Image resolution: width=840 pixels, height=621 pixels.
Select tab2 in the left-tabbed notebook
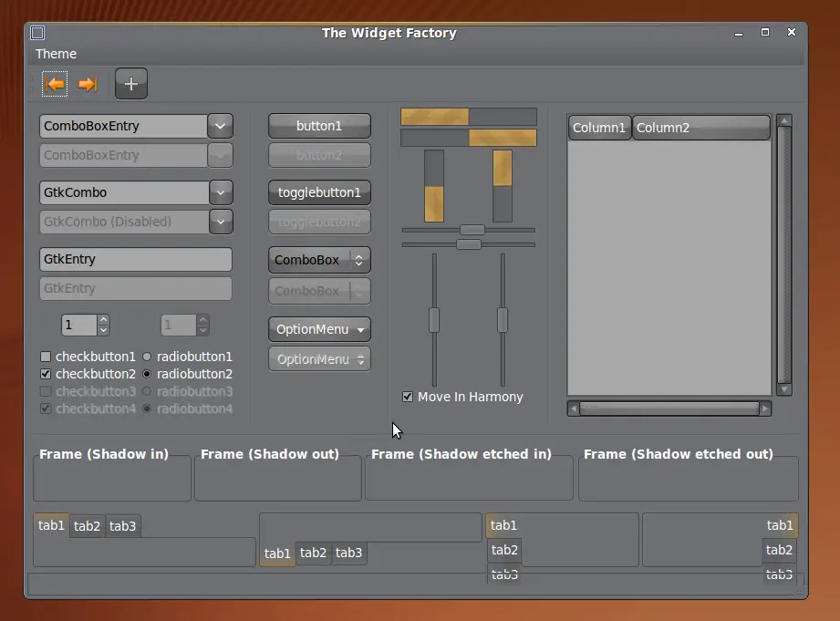pyautogui.click(x=504, y=550)
